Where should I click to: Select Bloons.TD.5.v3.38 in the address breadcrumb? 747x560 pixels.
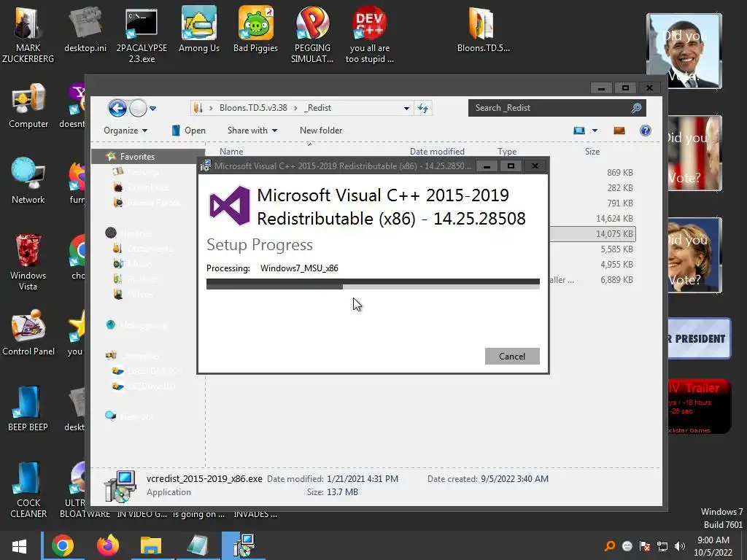tap(253, 108)
